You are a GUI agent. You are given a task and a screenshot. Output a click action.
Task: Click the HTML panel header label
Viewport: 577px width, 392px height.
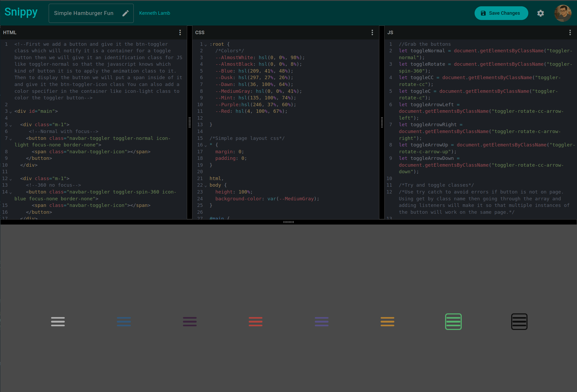[10, 32]
